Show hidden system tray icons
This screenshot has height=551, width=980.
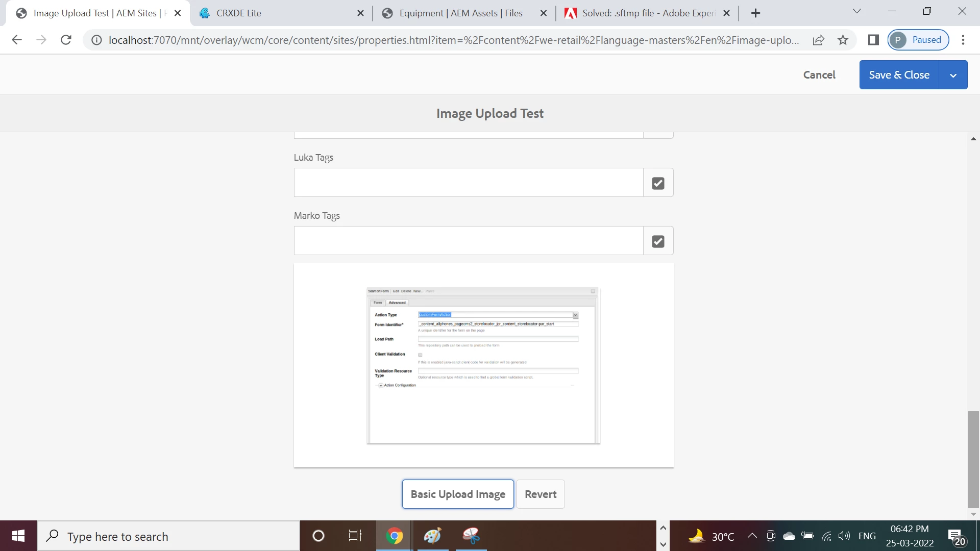click(x=752, y=536)
